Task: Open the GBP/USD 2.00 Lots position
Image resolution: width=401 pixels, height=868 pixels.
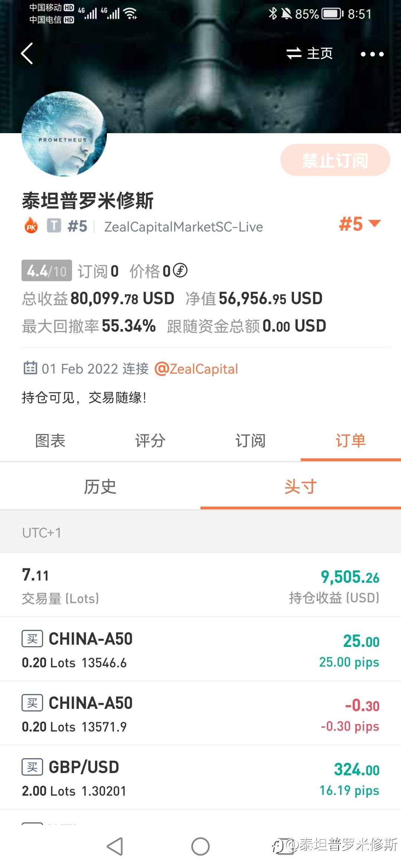Action: click(200, 777)
